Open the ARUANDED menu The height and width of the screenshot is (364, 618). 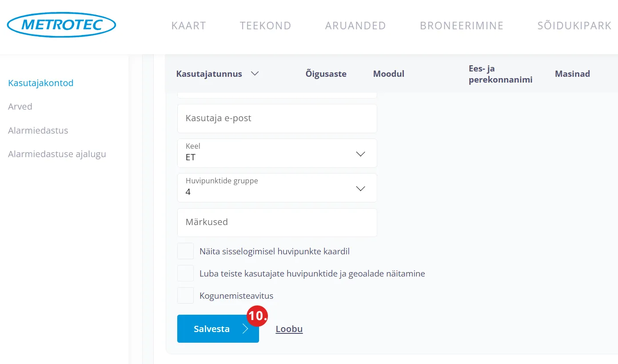[355, 26]
